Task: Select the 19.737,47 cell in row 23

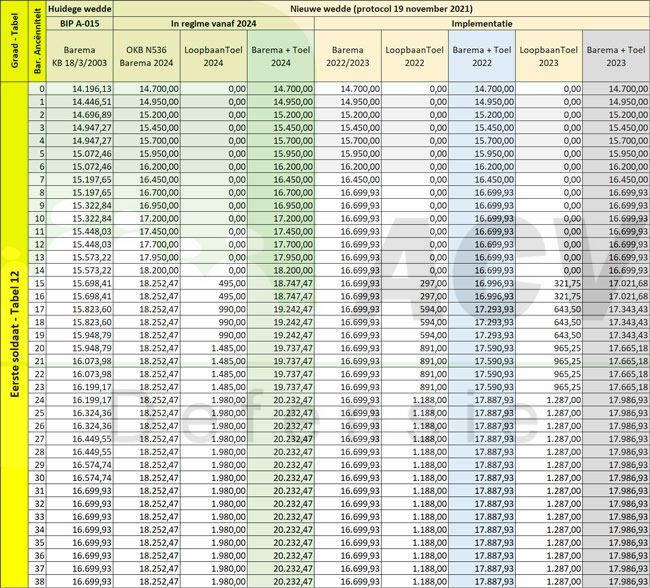Action: click(281, 387)
